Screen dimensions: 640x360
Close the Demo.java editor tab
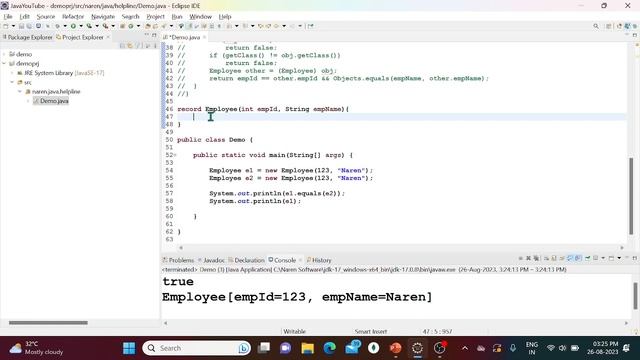click(x=204, y=37)
